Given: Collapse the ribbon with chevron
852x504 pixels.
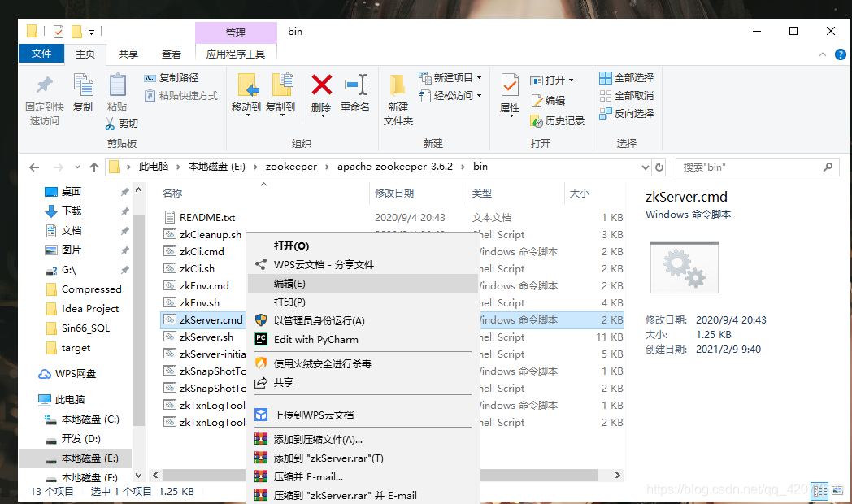Looking at the screenshot, I should pyautogui.click(x=823, y=54).
